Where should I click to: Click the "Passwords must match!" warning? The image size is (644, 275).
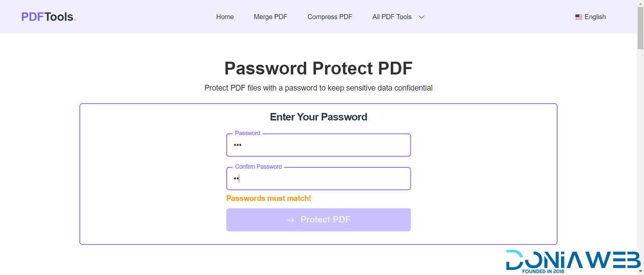[269, 198]
